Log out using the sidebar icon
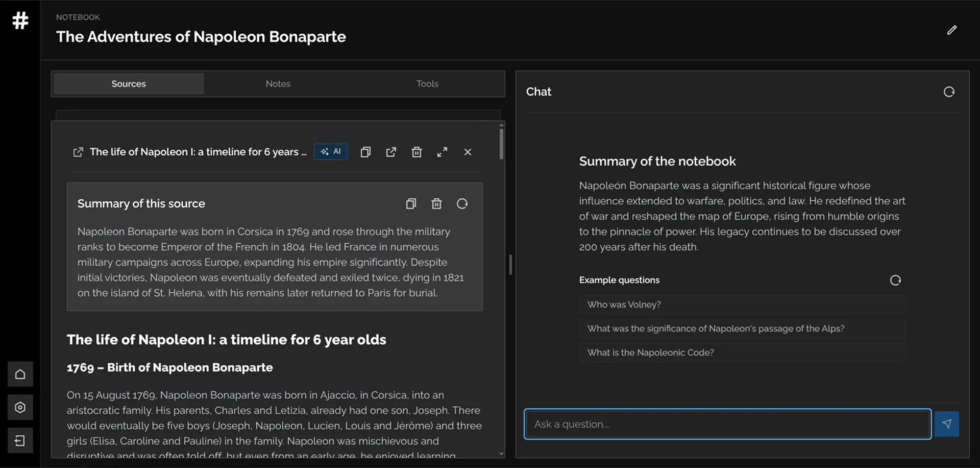This screenshot has width=980, height=468. point(20,440)
